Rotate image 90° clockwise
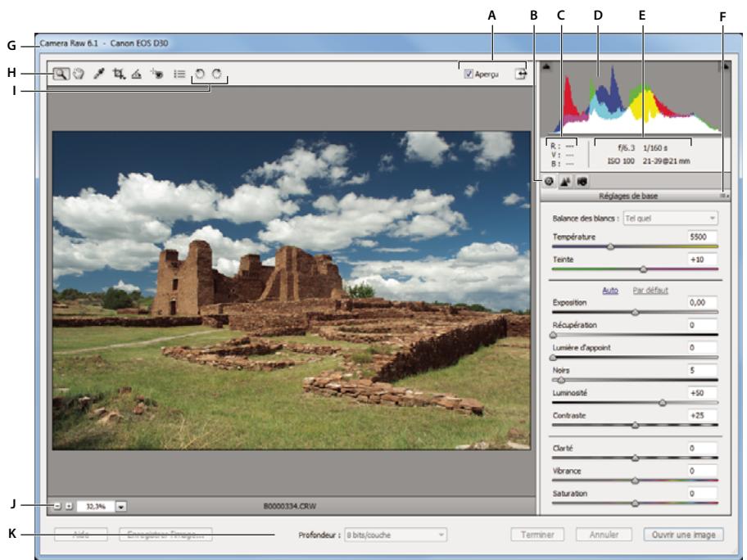The width and height of the screenshot is (747, 560). [x=217, y=74]
